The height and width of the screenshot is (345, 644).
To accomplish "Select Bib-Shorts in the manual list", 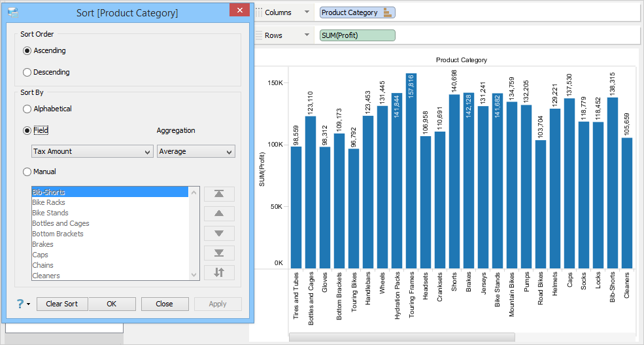I will tap(110, 192).
